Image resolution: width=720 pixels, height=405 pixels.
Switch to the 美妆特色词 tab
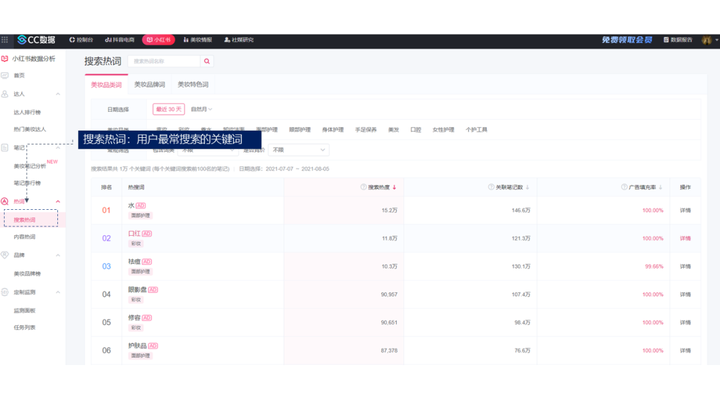click(x=193, y=84)
